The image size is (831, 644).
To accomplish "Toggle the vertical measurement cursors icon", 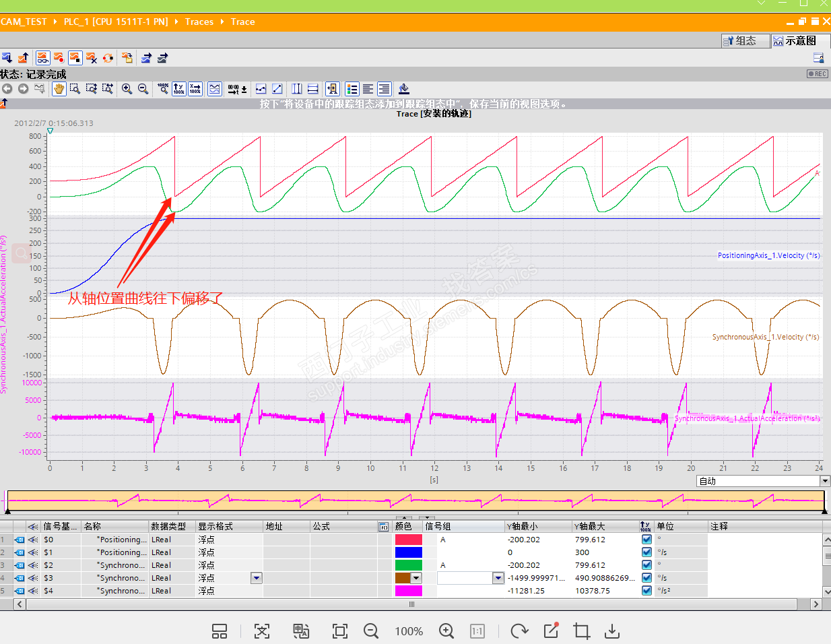I will tap(296, 89).
